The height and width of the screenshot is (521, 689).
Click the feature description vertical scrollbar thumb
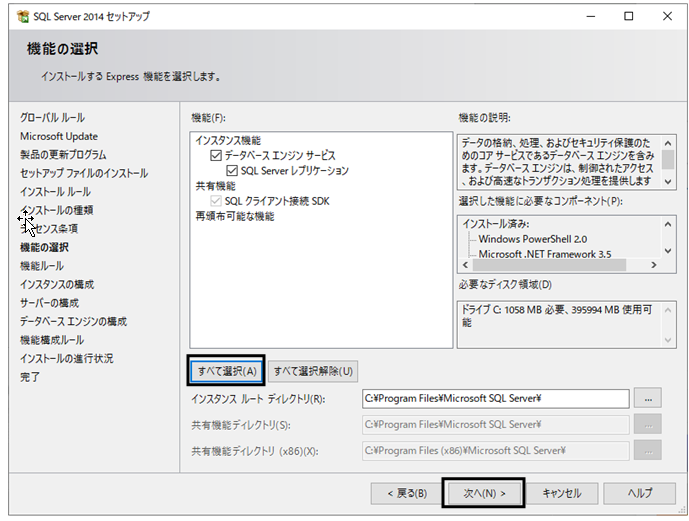tap(668, 159)
